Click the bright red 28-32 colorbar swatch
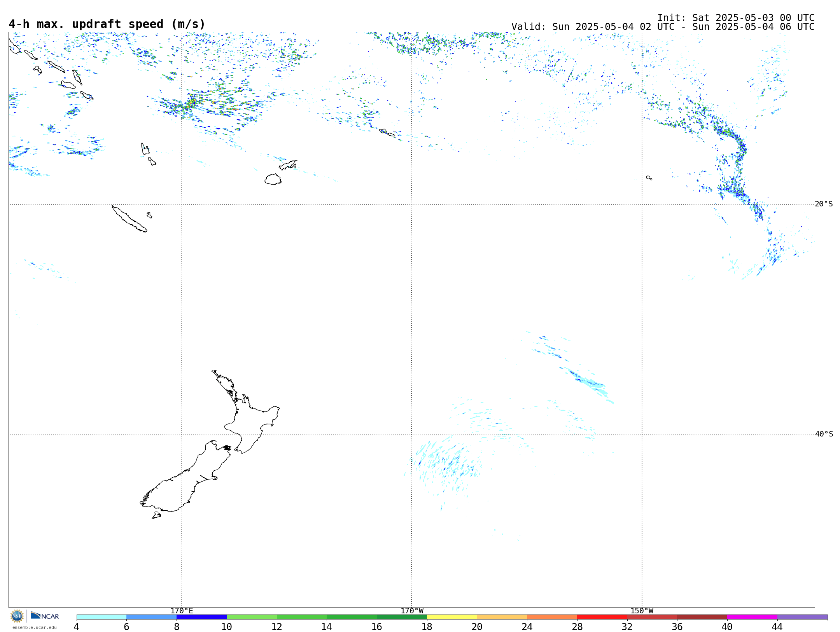 click(x=602, y=617)
